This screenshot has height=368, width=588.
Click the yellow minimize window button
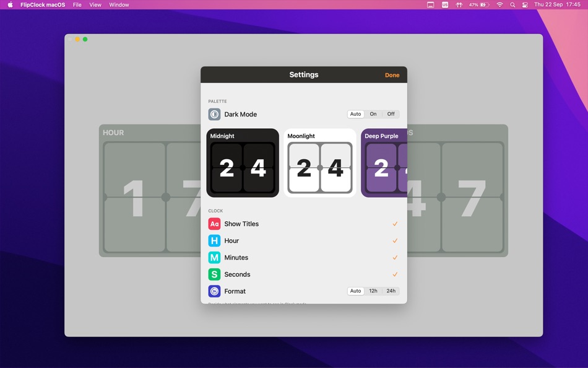tap(77, 39)
